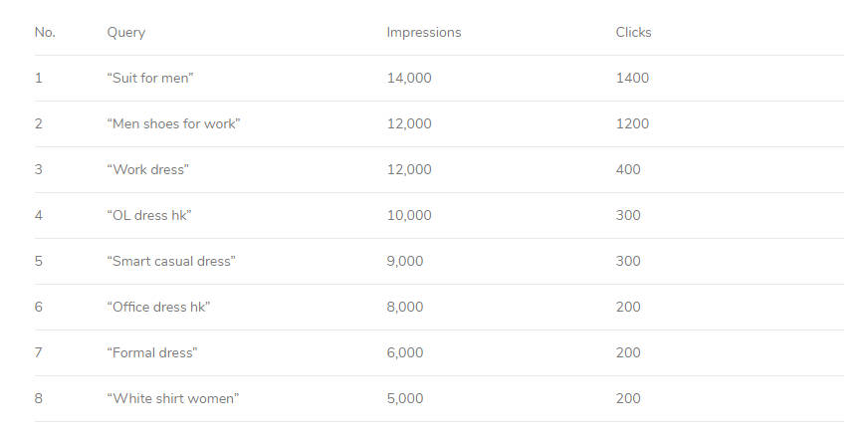Select the "Men shoes for work" query
Viewport: 868px width, 441px height.
coord(173,124)
